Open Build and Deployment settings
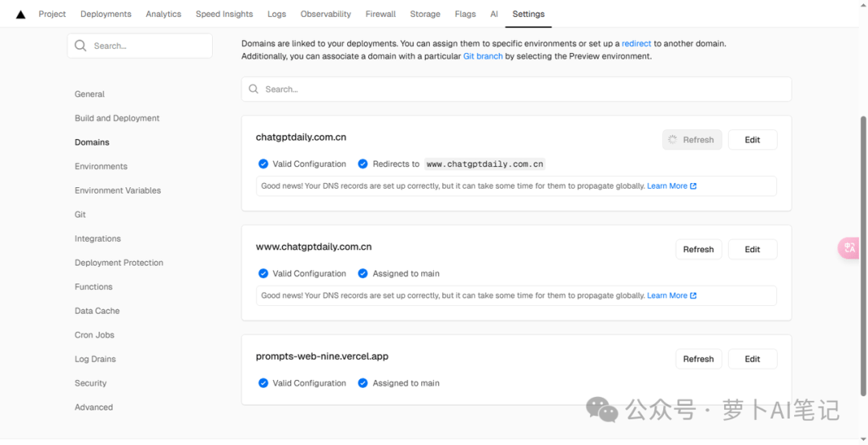 click(117, 118)
